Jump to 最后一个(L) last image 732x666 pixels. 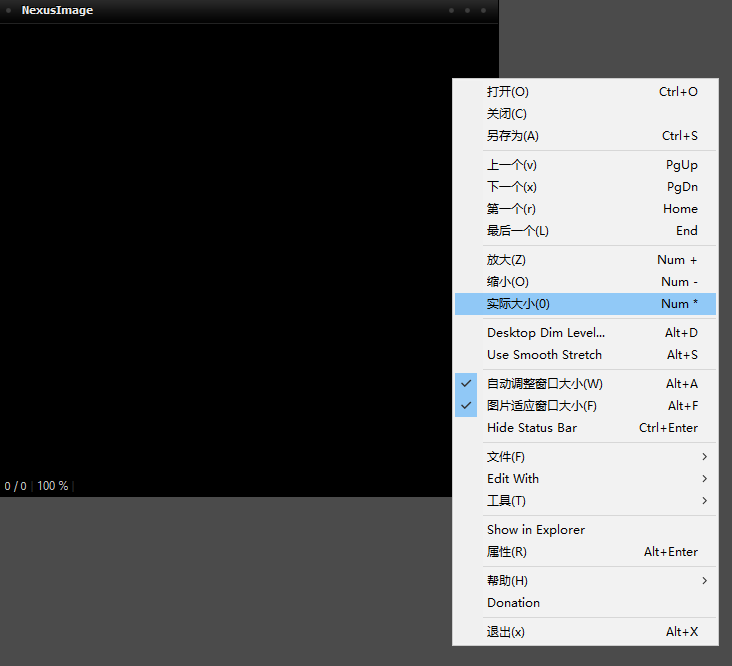click(517, 231)
